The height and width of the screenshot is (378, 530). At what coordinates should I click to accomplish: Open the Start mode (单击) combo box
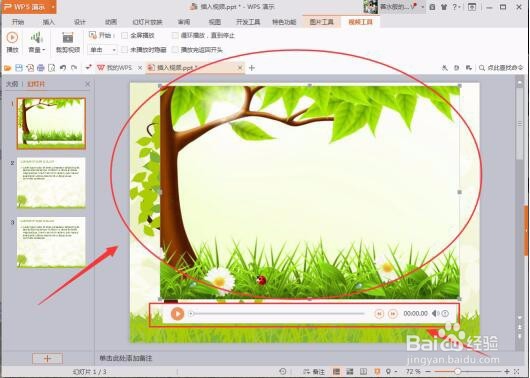point(102,50)
